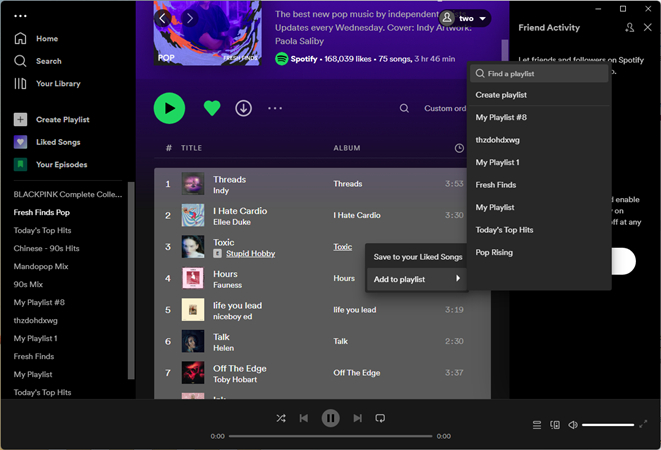Viewport: 661px width, 450px height.
Task: Click the TITLE column header
Action: tap(191, 148)
